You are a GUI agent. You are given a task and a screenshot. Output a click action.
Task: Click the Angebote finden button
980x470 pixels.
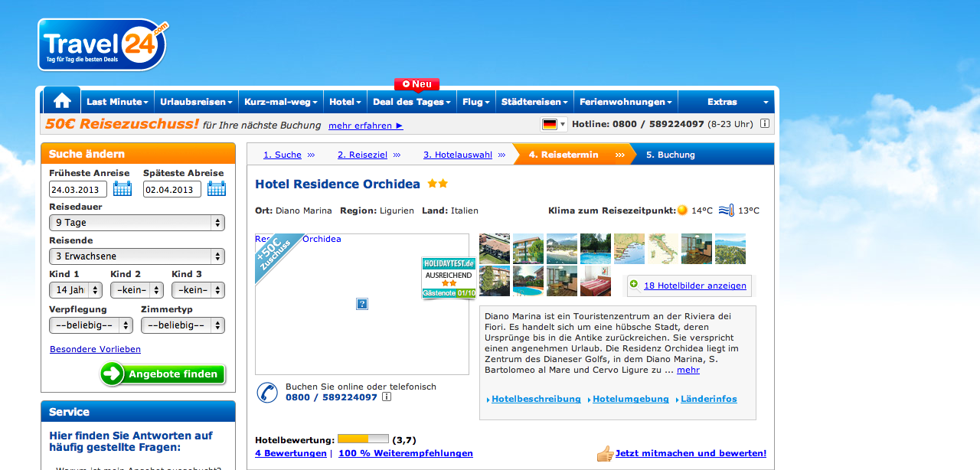tap(163, 374)
